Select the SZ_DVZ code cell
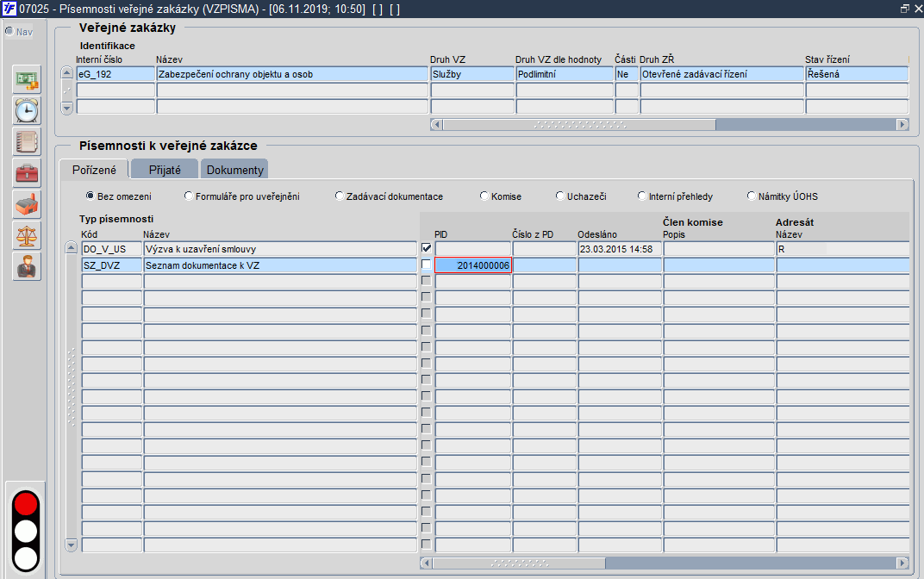Viewport: 924px width, 579px height. (x=112, y=265)
